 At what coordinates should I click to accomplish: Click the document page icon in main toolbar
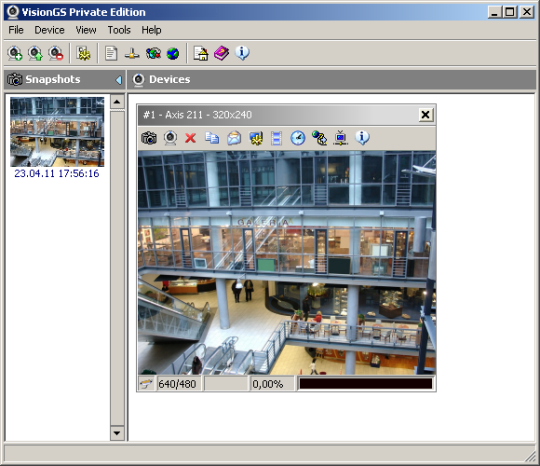pos(111,53)
